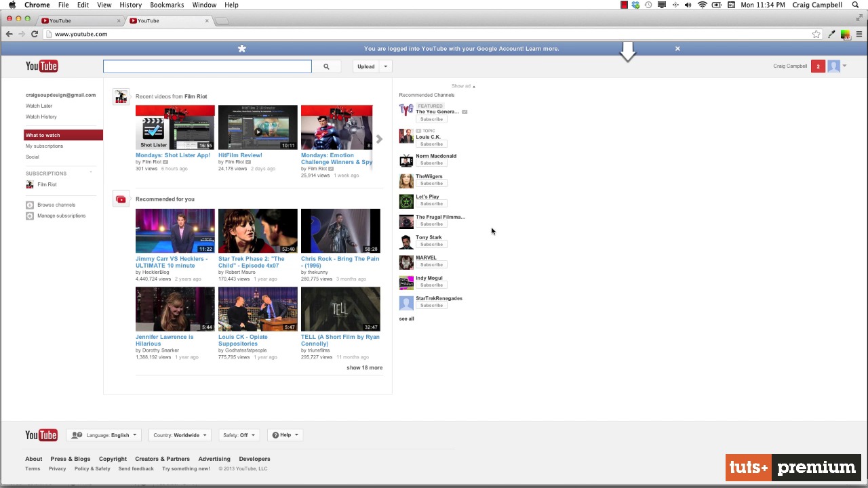The image size is (868, 488).
Task: Open My subscriptions in sidebar
Action: click(x=44, y=146)
